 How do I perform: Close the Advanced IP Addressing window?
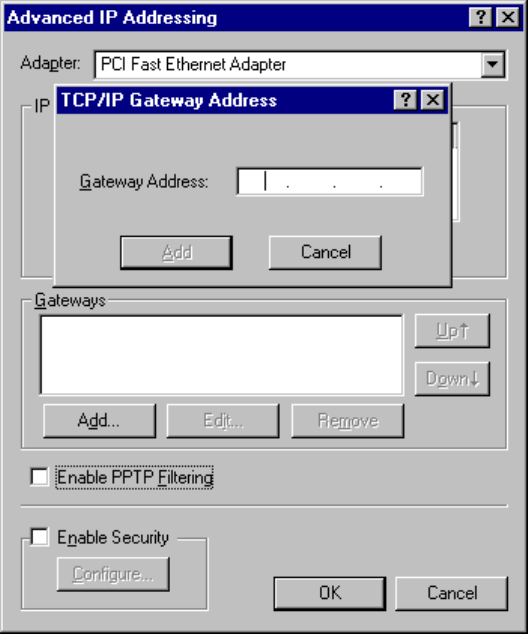pos(508,17)
